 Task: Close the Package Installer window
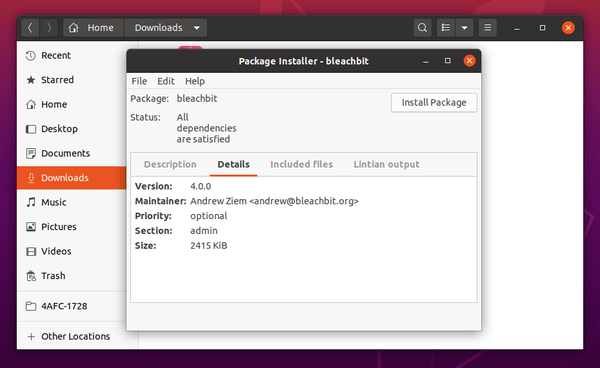469,61
